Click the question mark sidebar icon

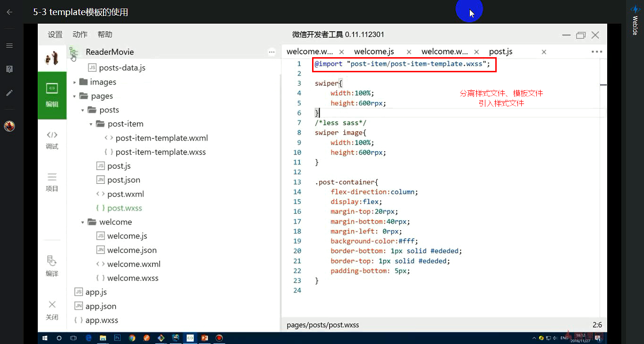pyautogui.click(x=9, y=69)
